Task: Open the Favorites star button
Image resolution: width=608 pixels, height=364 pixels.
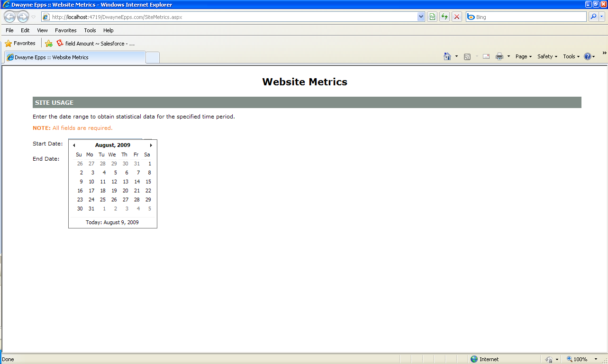Action: point(20,43)
